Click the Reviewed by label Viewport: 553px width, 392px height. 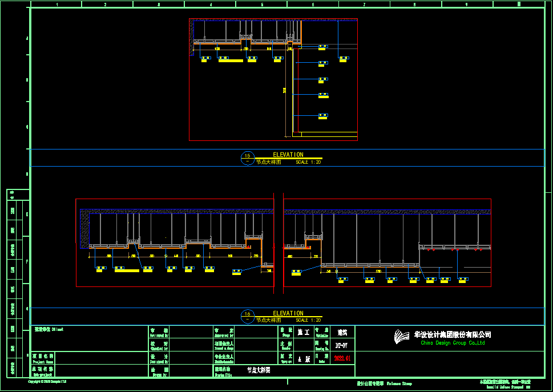point(159,336)
